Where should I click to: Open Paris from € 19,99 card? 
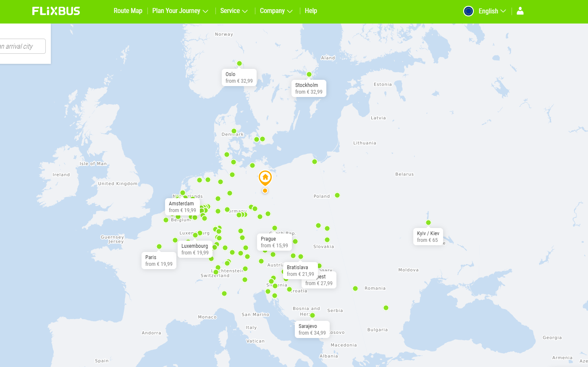(x=159, y=260)
